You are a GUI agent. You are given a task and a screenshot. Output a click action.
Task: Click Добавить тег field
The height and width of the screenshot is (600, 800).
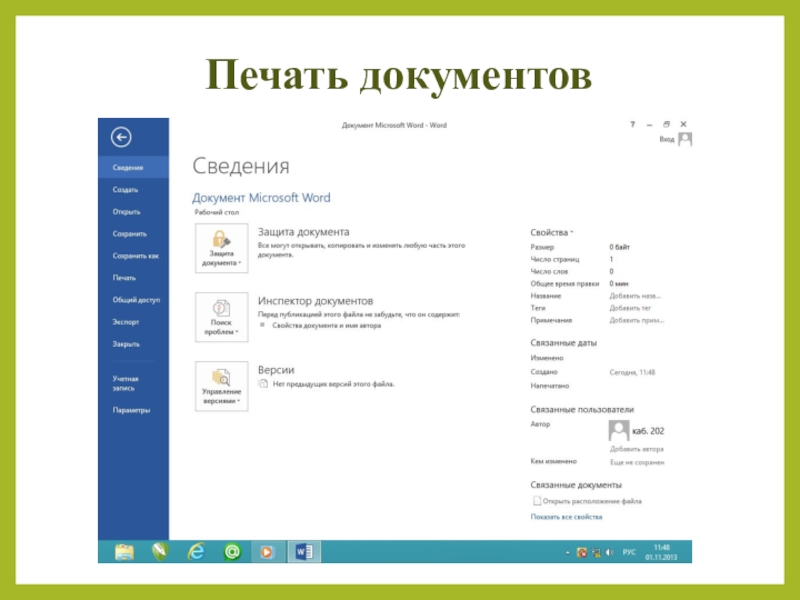[630, 308]
